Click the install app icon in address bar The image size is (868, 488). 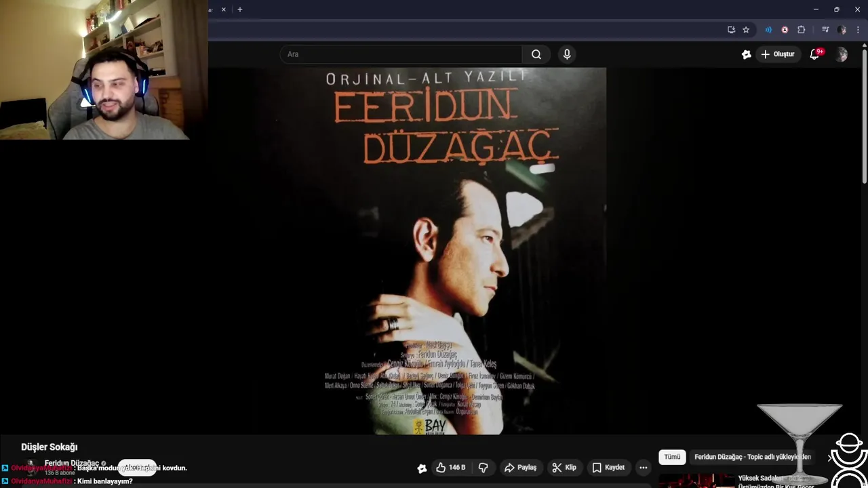731,30
